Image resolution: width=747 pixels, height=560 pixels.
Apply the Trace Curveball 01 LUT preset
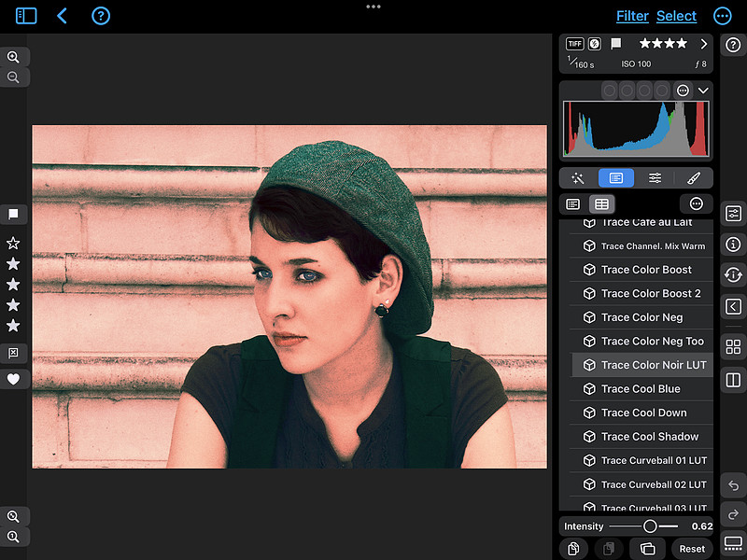click(641, 460)
